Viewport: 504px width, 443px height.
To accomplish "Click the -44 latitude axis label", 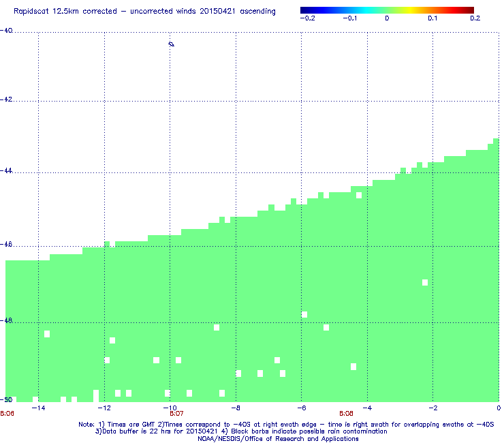I will pos(6,171).
